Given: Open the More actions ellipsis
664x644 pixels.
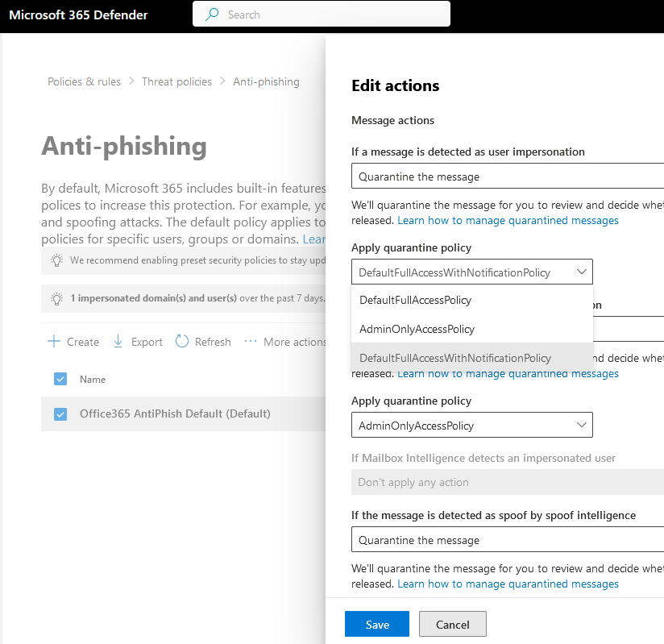Looking at the screenshot, I should [251, 342].
